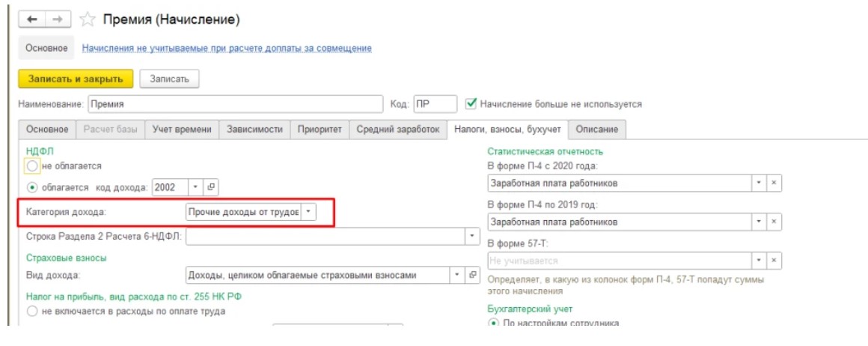Expand Строка Раздела 2 Расчета 6-НДФЛ dropdown
868x346 pixels.
point(472,237)
